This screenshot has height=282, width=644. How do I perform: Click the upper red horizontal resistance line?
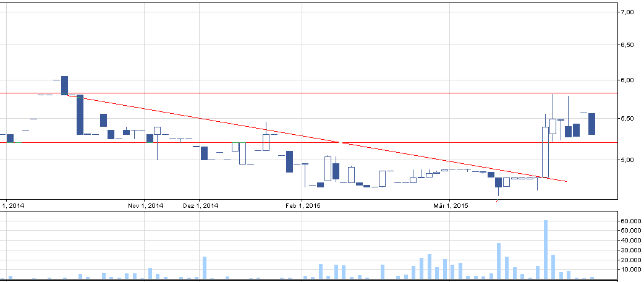[x=309, y=93]
